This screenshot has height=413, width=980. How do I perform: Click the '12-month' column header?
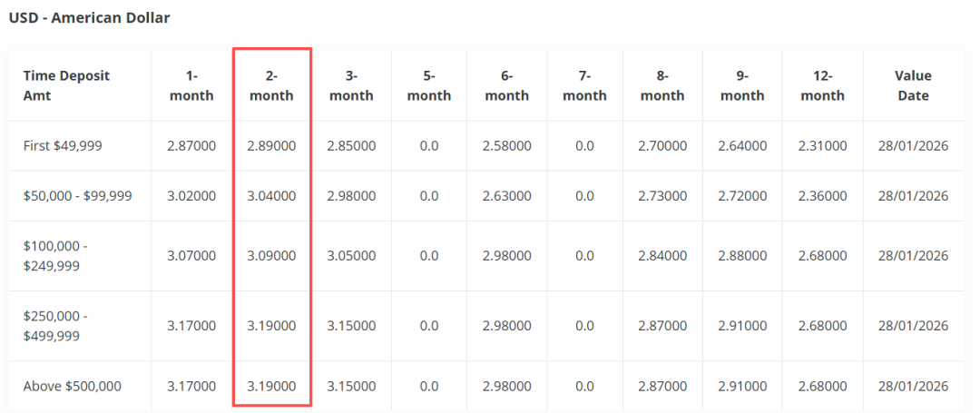(823, 85)
